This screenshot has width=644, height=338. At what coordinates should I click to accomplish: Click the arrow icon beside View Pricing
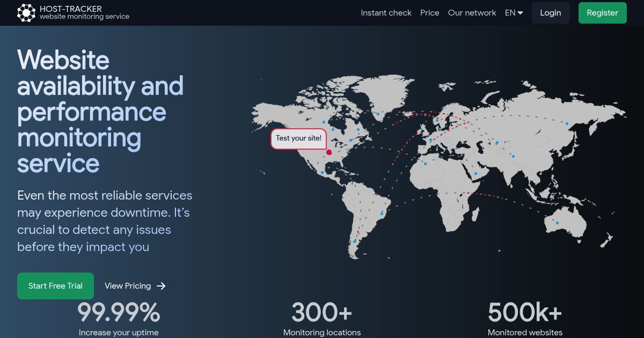coord(161,286)
